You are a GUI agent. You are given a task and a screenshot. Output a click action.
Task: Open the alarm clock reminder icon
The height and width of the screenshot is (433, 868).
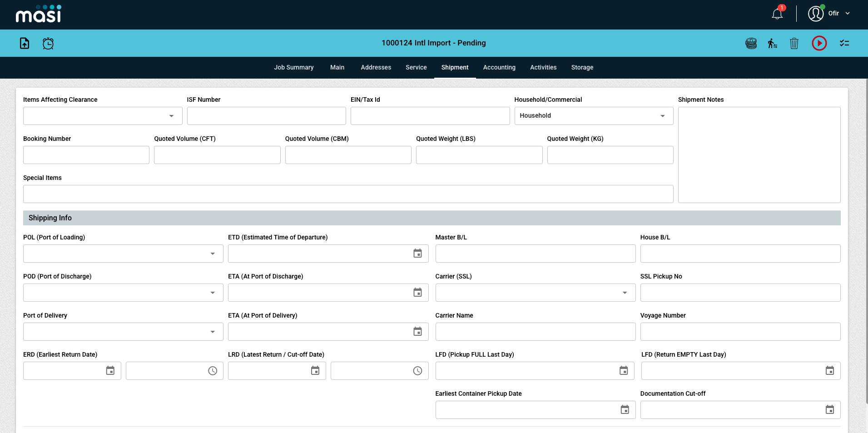click(48, 43)
